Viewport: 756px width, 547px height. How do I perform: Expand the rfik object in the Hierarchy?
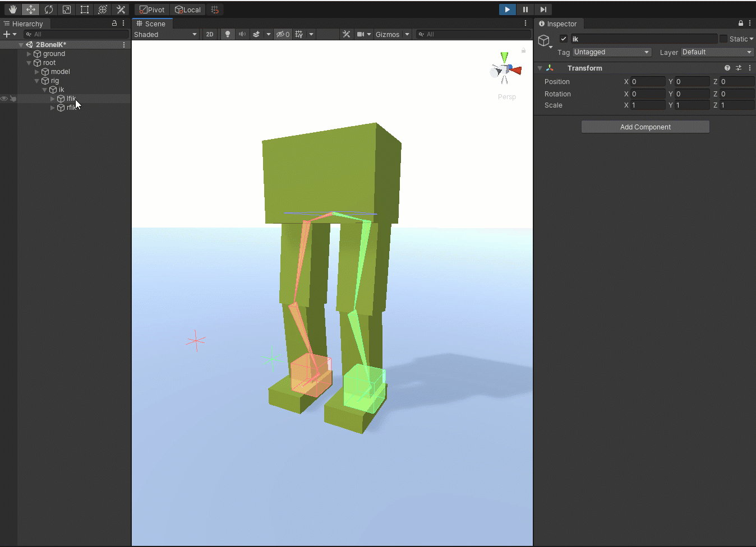tap(52, 108)
